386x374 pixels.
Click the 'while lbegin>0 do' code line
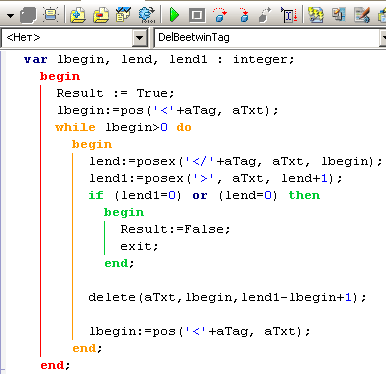(123, 127)
